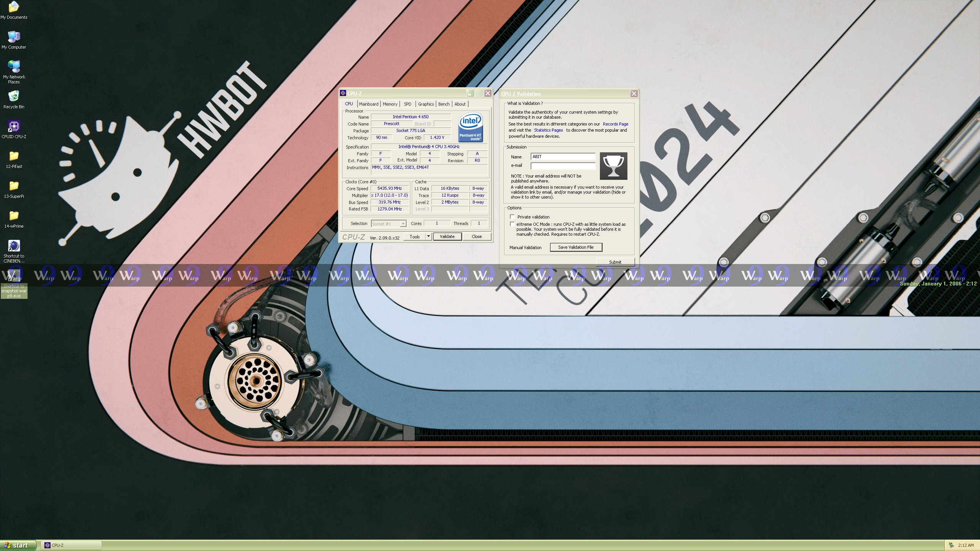Viewport: 980px width, 551px height.
Task: Click Technology value 90 nm
Action: point(382,137)
